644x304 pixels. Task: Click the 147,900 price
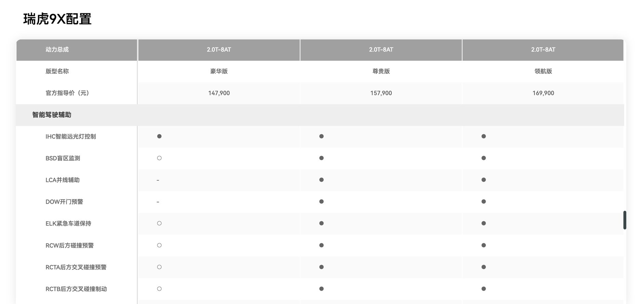point(219,93)
